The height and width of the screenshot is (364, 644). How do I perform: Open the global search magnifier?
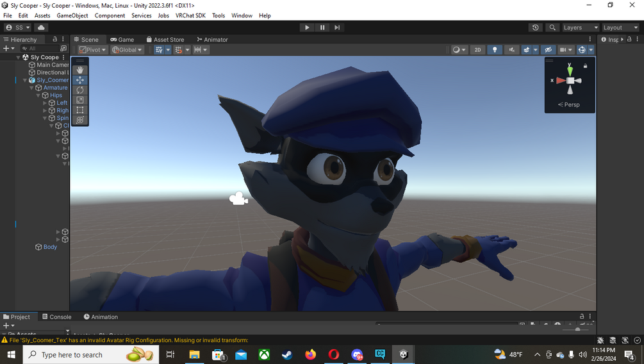point(552,28)
